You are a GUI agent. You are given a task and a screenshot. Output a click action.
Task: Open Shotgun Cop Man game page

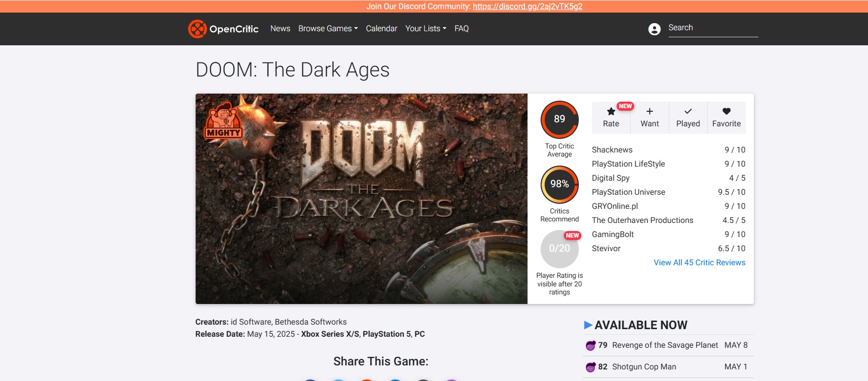coord(644,367)
